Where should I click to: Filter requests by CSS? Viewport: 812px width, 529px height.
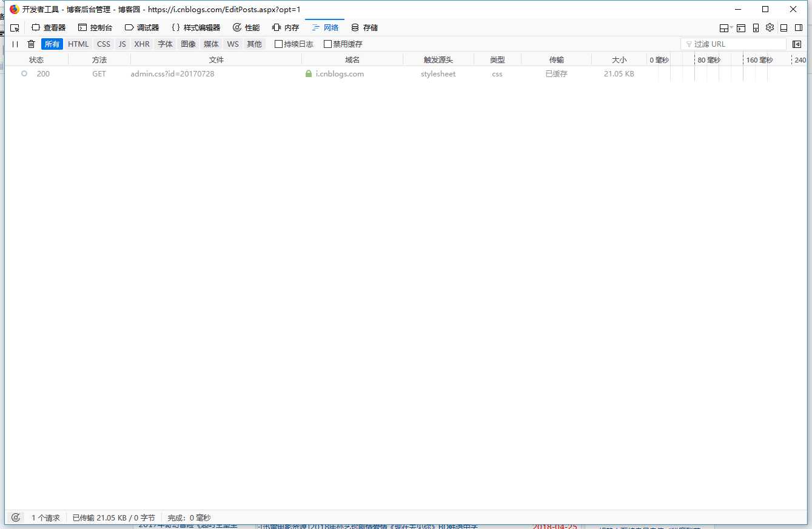104,44
